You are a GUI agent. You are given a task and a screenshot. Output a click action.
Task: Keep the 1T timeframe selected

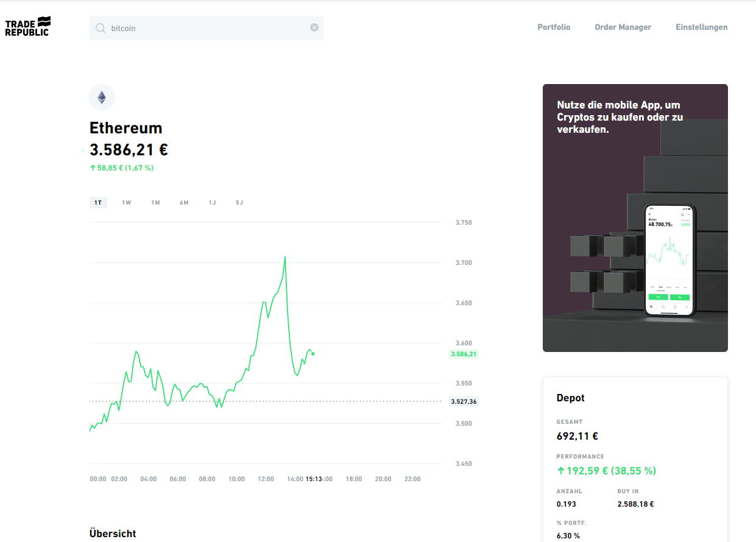[x=98, y=202]
